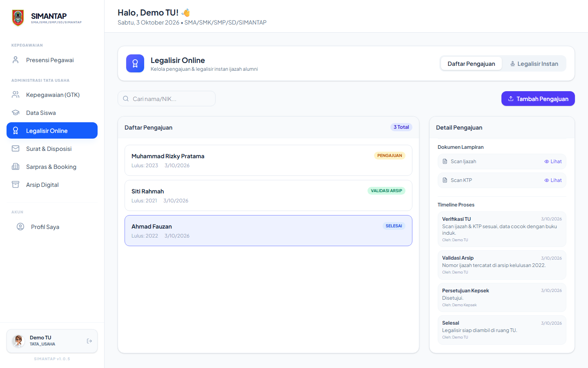Click the Scan KTP document icon

point(445,180)
